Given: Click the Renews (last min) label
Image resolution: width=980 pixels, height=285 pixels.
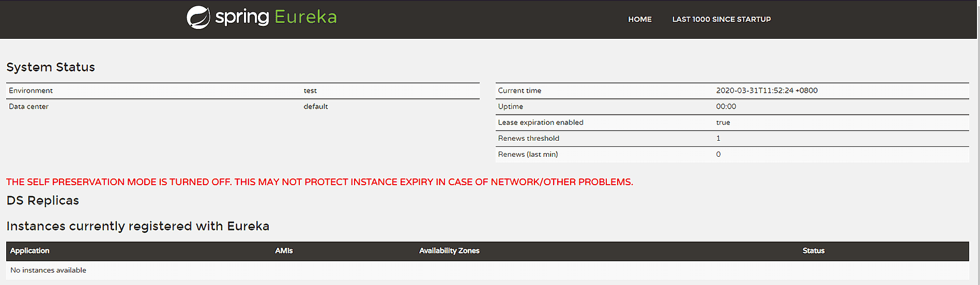Looking at the screenshot, I should click(x=528, y=155).
